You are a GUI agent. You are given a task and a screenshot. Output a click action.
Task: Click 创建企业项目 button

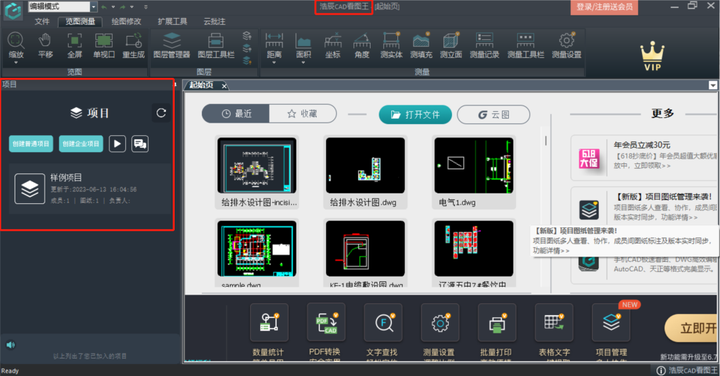(81, 144)
